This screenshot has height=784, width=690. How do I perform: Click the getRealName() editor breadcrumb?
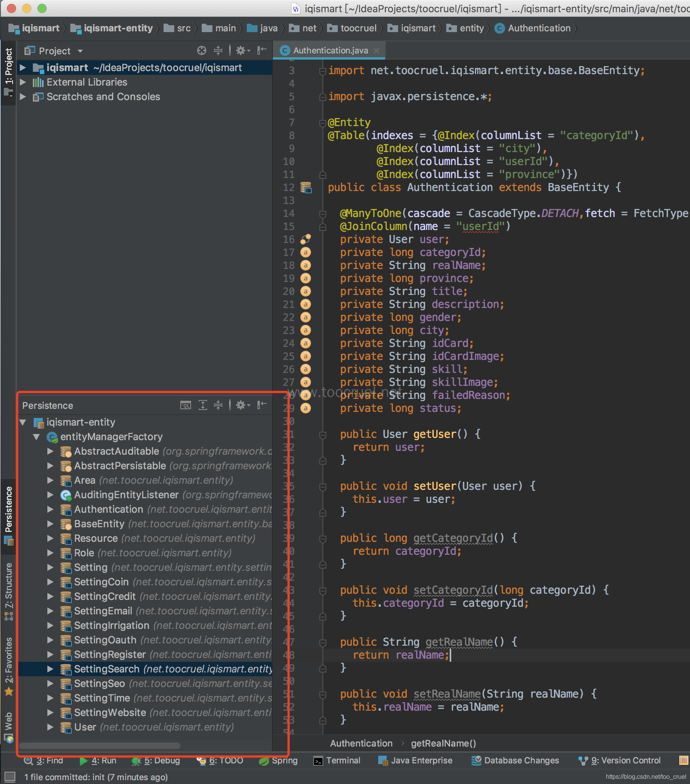tap(443, 744)
